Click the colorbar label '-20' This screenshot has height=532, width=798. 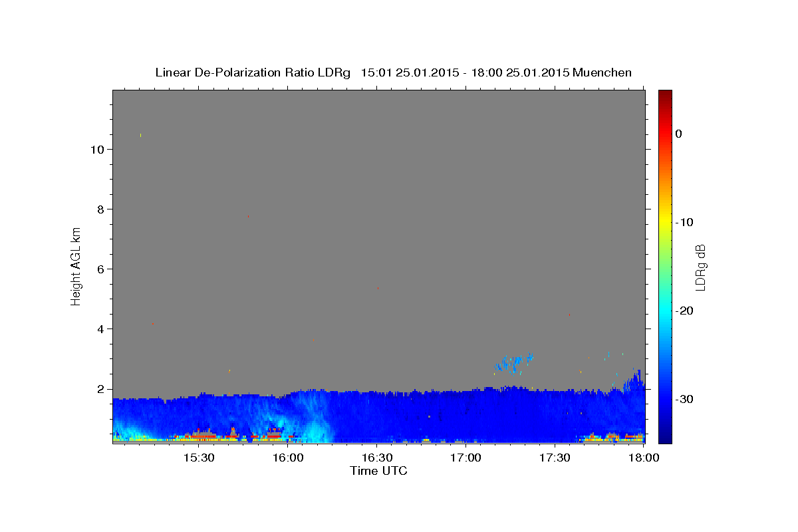point(685,311)
